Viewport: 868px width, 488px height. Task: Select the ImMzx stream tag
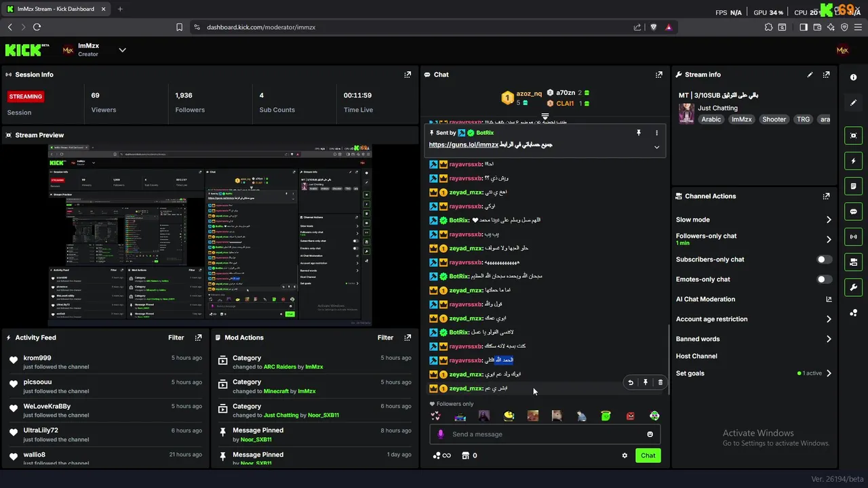click(741, 119)
